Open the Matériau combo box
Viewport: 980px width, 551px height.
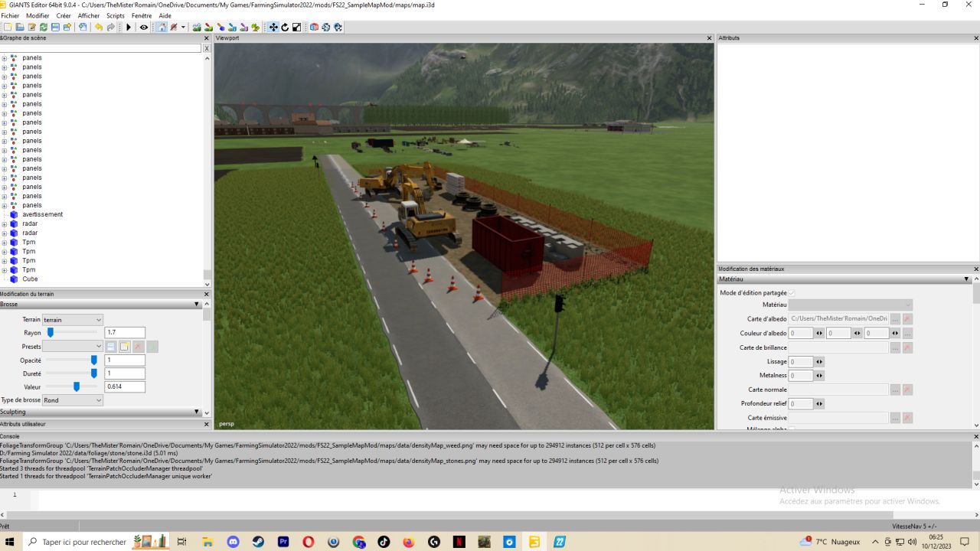click(x=851, y=305)
